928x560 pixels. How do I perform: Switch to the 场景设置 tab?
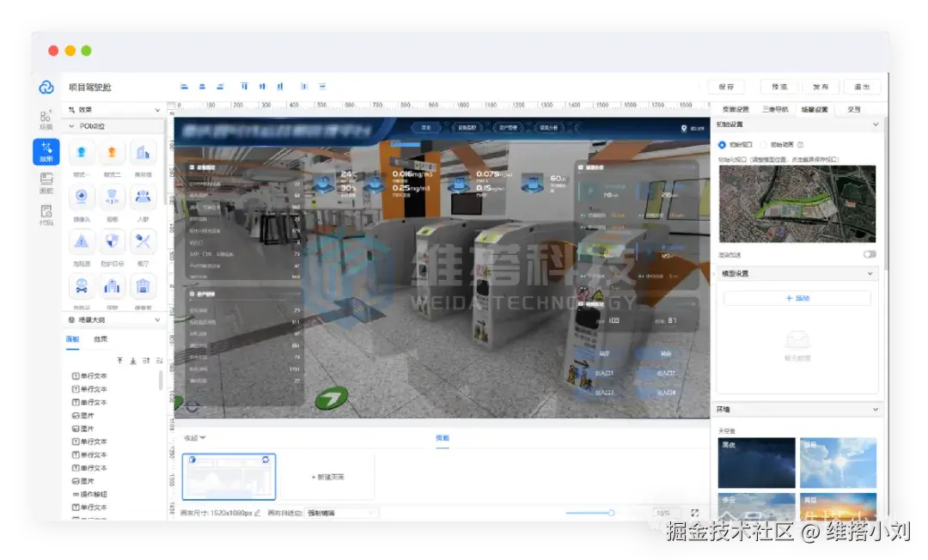815,109
